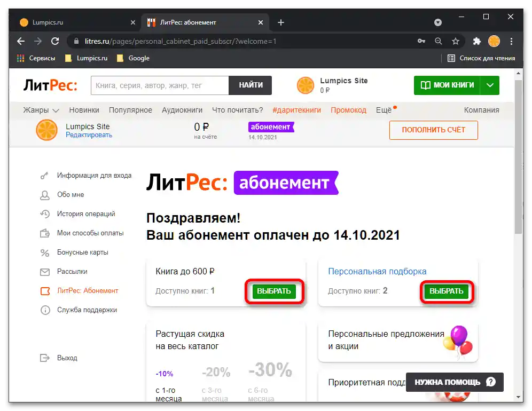This screenshot has width=532, height=411.
Task: Open the browser extensions puzzle icon
Action: [476, 42]
